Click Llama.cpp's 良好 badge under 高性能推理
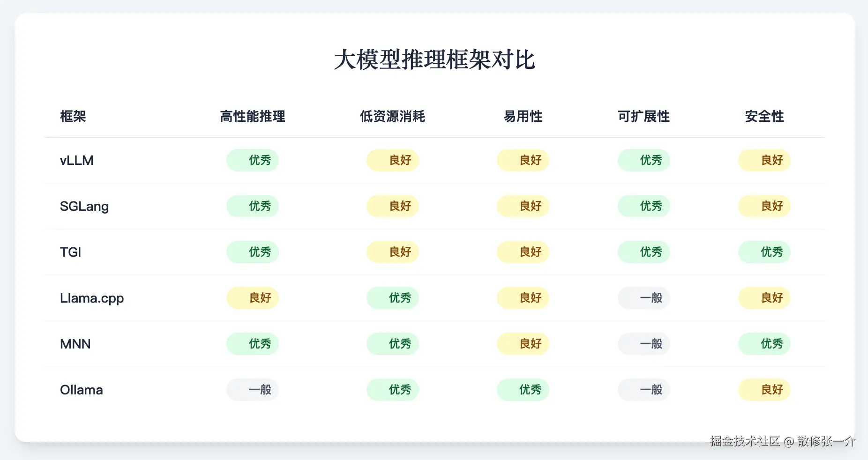The width and height of the screenshot is (868, 460). coord(253,298)
